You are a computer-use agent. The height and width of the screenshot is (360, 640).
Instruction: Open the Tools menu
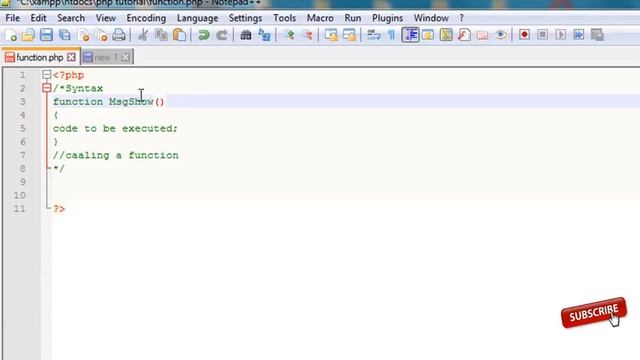(284, 18)
